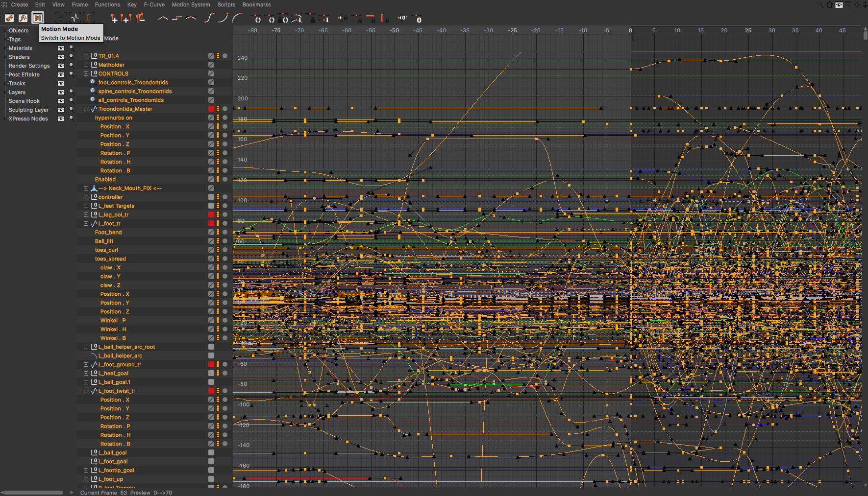Click the magnifier icon beside XPresso Nodes
868x496 pixels.
coord(72,118)
